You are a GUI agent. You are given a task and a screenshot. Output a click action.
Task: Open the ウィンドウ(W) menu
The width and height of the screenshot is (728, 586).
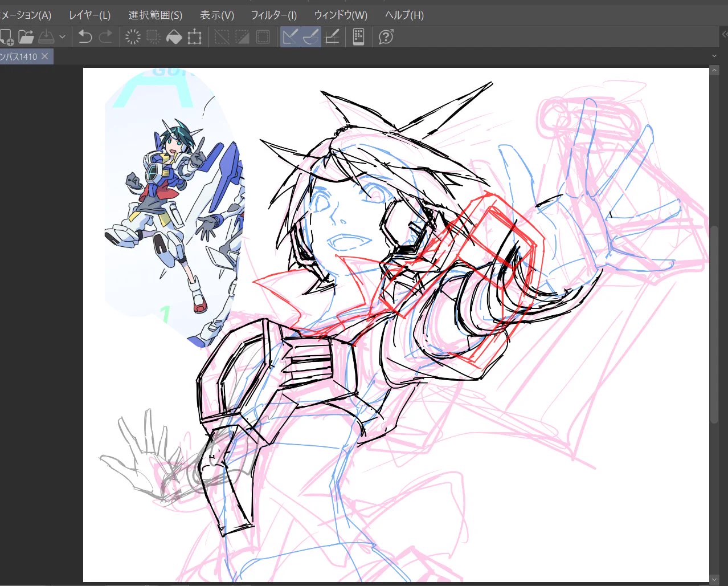[x=341, y=15]
